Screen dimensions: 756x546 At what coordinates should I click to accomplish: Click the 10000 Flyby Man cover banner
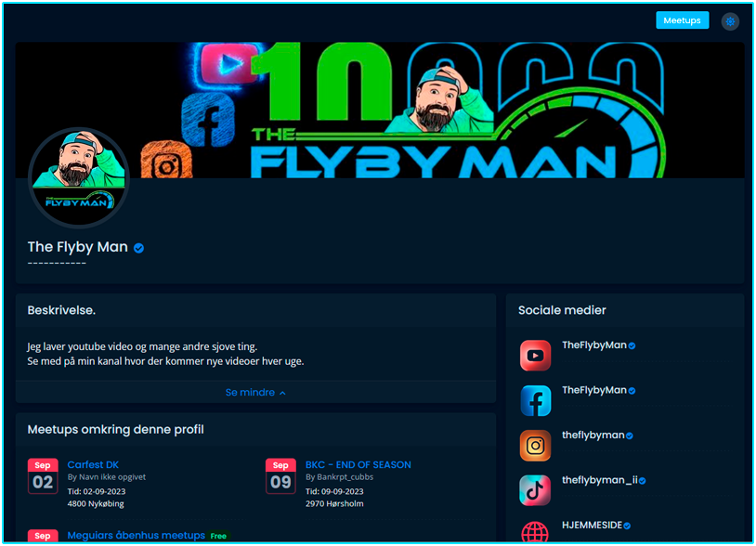(380, 110)
